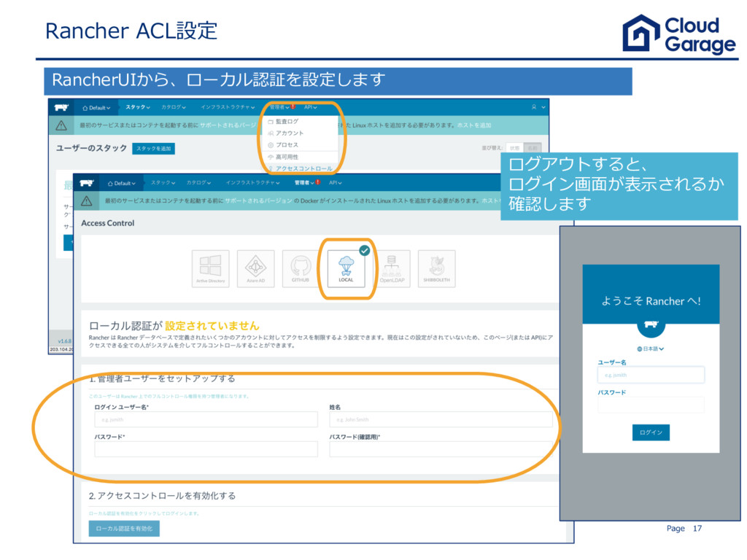Sort stacks by 状態 toggle button
747x560 pixels.
click(514, 148)
